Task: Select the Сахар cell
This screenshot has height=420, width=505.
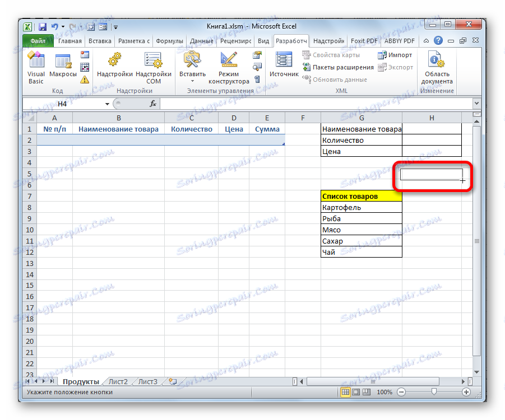Action: tap(362, 241)
